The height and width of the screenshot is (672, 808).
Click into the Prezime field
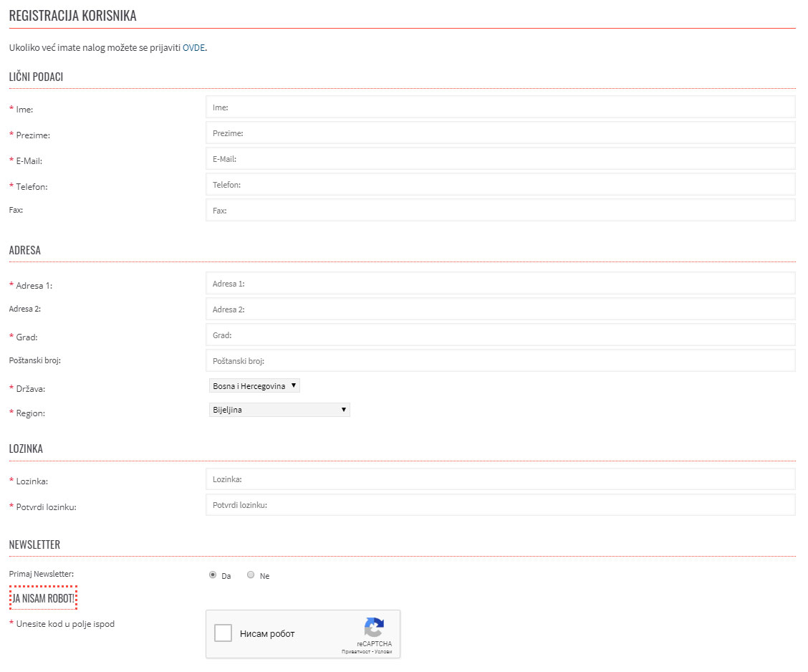click(x=501, y=133)
